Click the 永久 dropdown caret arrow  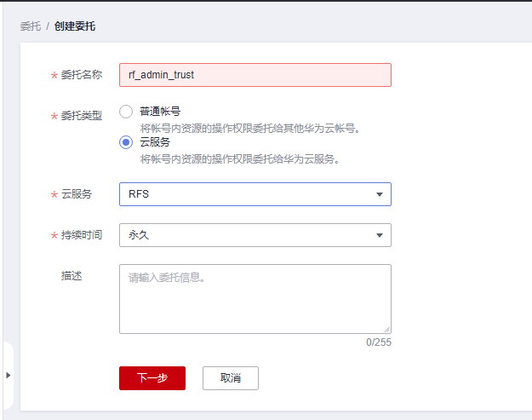click(380, 235)
